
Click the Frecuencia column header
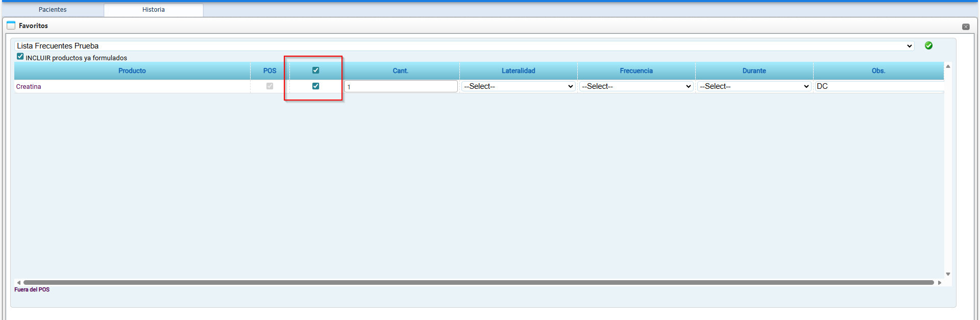(636, 71)
